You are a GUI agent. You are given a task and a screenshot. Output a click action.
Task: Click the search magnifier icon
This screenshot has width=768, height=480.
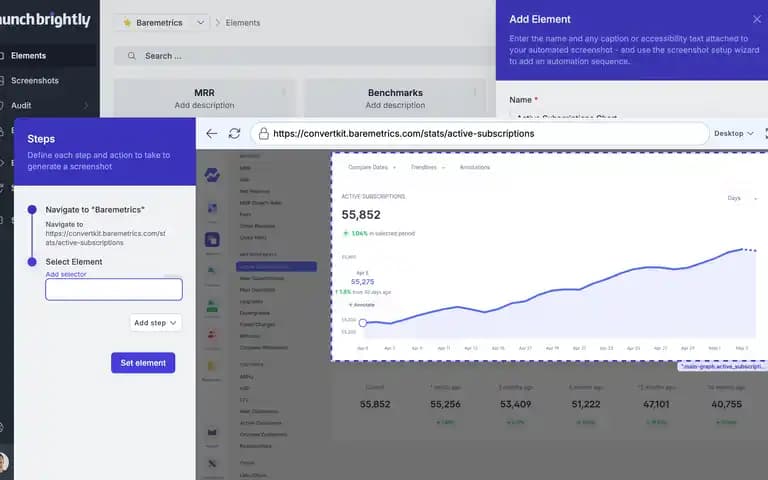(x=131, y=56)
